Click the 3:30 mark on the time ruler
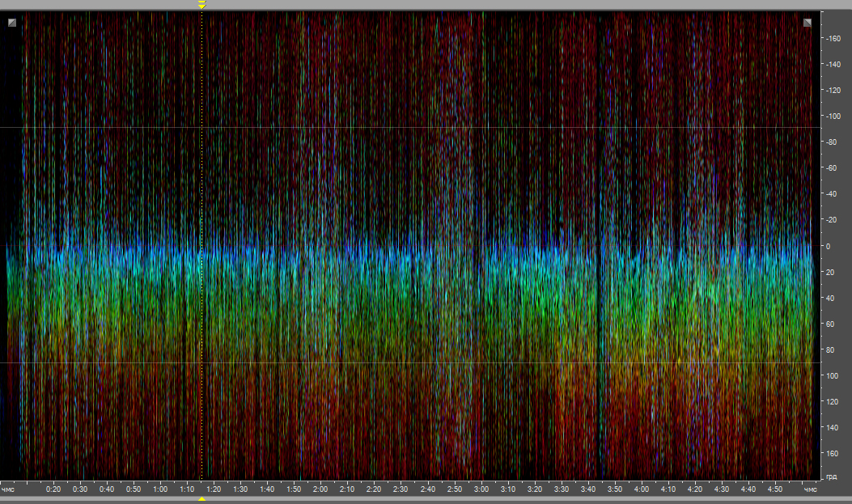 [x=562, y=489]
